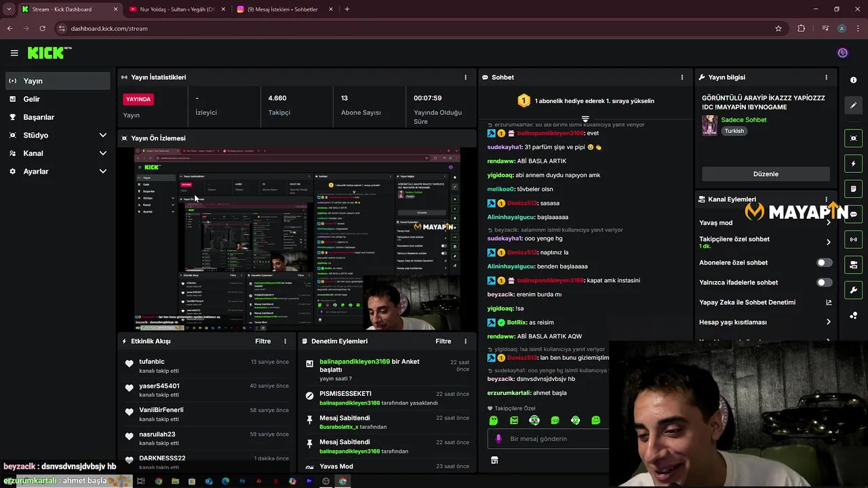Open external link icon for Yapay Zeka Denetimi
868x488 pixels.
click(x=829, y=302)
